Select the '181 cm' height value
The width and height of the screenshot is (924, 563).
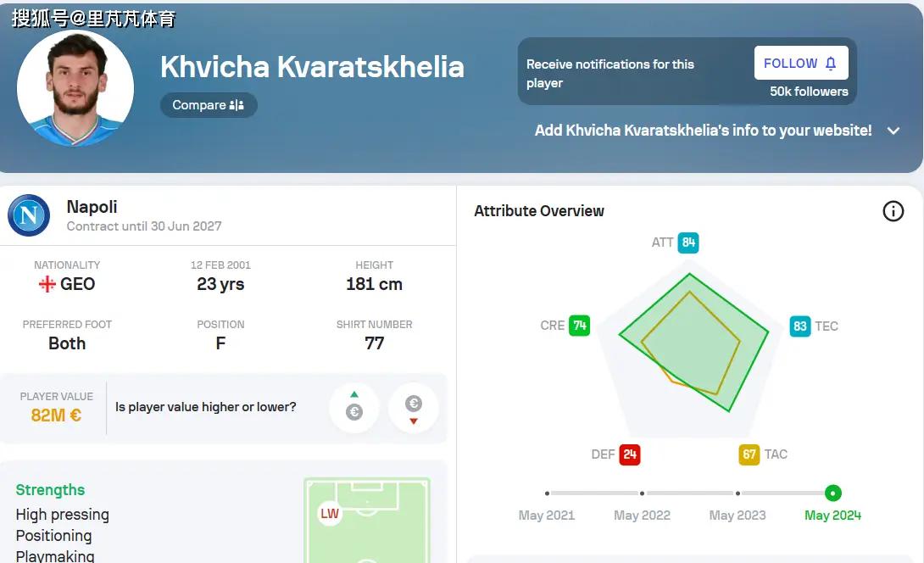tap(374, 284)
